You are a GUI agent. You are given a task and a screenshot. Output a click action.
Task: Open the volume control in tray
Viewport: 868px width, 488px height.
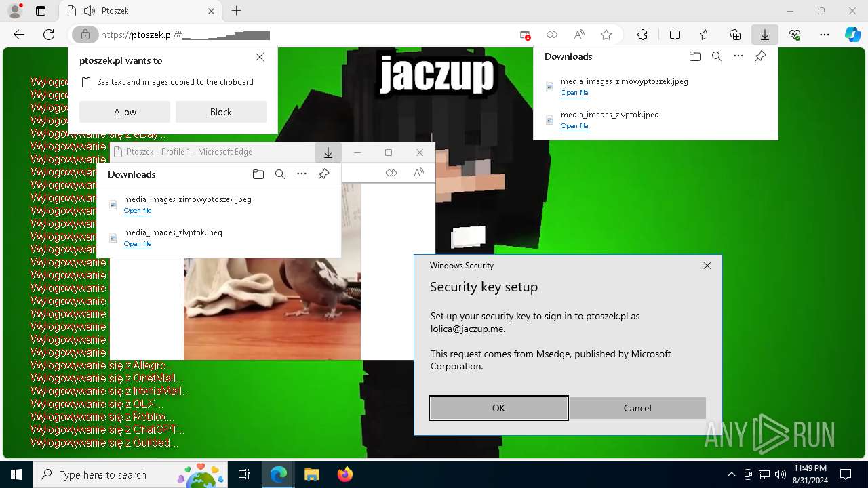pyautogui.click(x=781, y=474)
